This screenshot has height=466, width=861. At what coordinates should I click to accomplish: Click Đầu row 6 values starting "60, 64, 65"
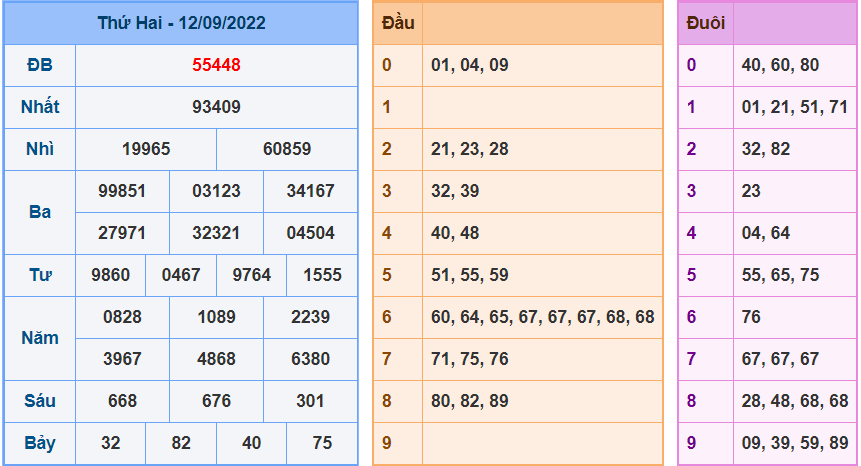(x=543, y=317)
